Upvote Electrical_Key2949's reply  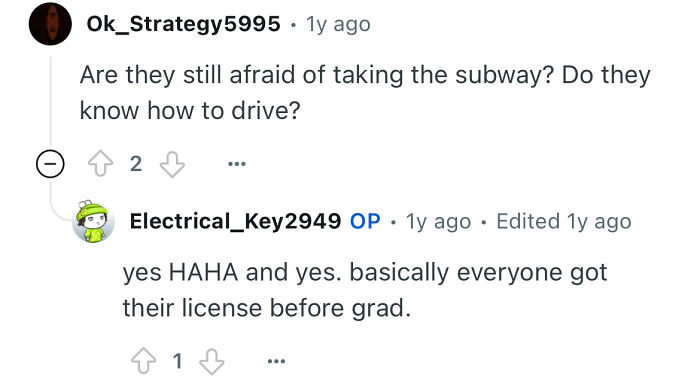click(x=143, y=361)
